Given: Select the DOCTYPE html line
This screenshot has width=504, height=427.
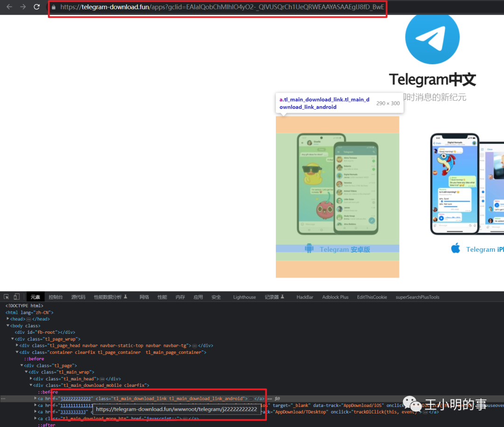Looking at the screenshot, I should [x=24, y=306].
